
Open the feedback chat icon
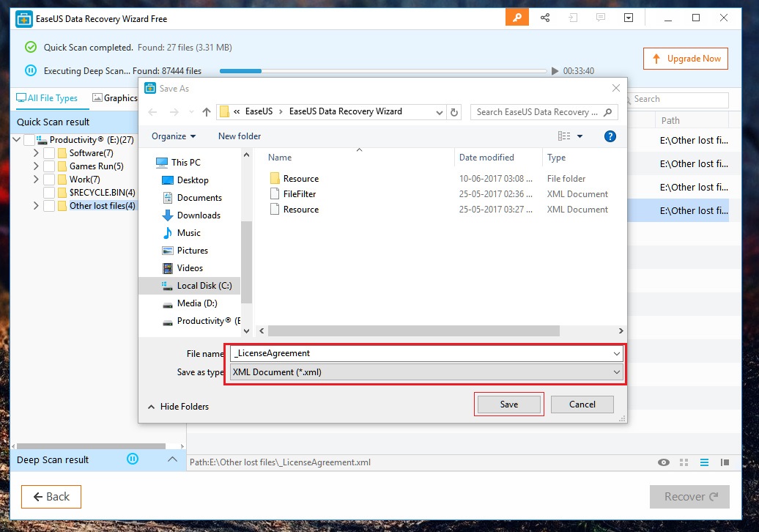tap(601, 18)
